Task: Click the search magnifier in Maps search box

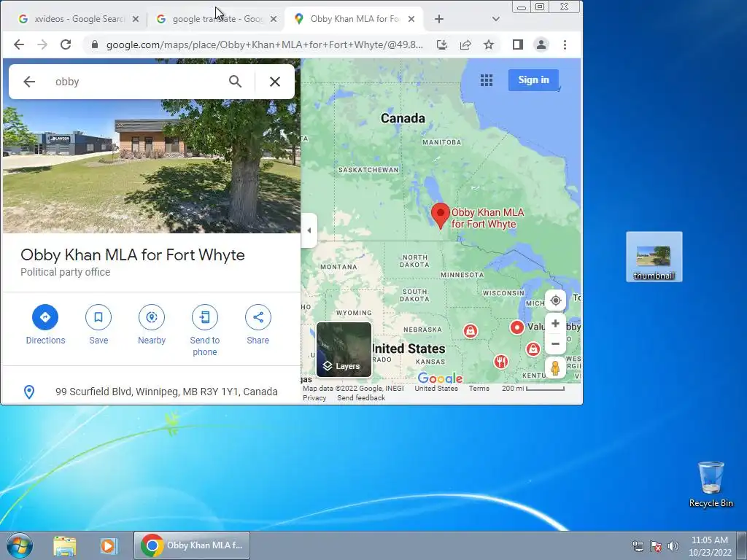Action: (x=236, y=82)
